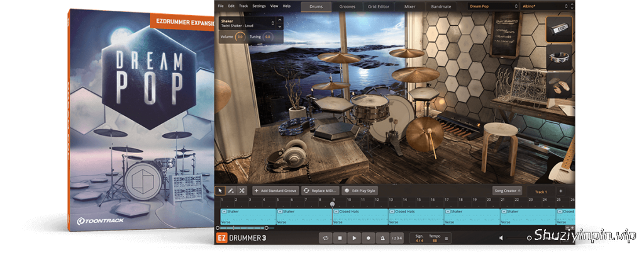This screenshot has width=644, height=262.
Task: Add a new track with plus icon
Action: click(561, 191)
